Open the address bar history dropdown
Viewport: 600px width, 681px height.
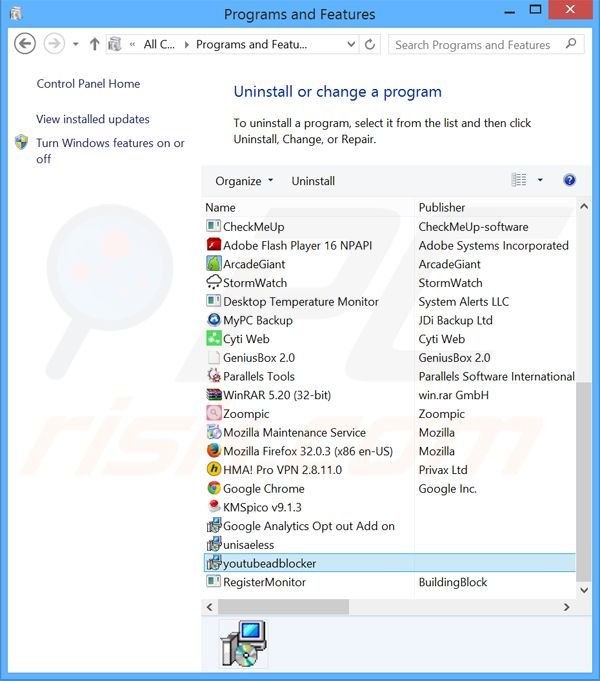[x=351, y=44]
